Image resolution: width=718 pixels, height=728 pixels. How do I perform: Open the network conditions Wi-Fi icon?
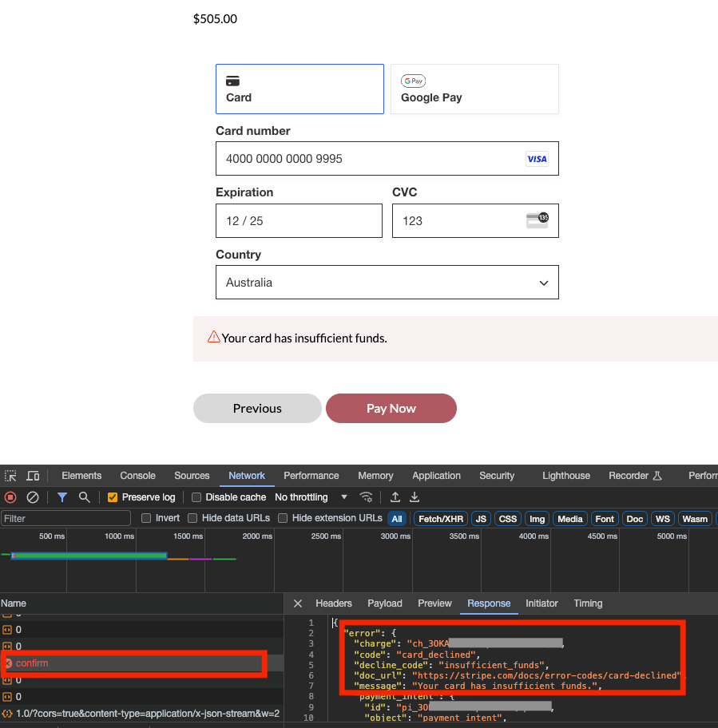[x=366, y=497]
